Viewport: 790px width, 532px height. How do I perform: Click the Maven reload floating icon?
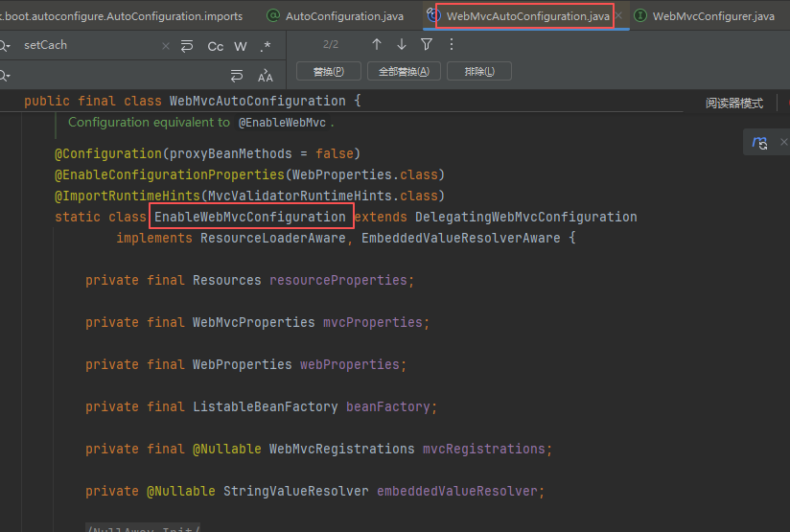point(759,143)
